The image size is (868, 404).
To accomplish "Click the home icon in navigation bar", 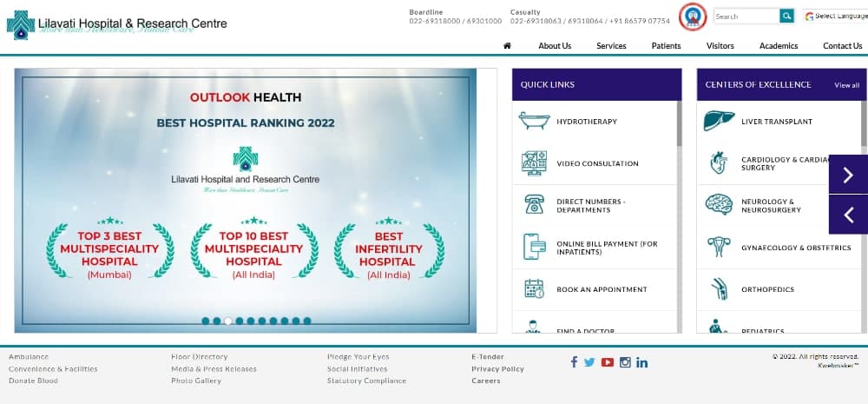I will (x=507, y=46).
